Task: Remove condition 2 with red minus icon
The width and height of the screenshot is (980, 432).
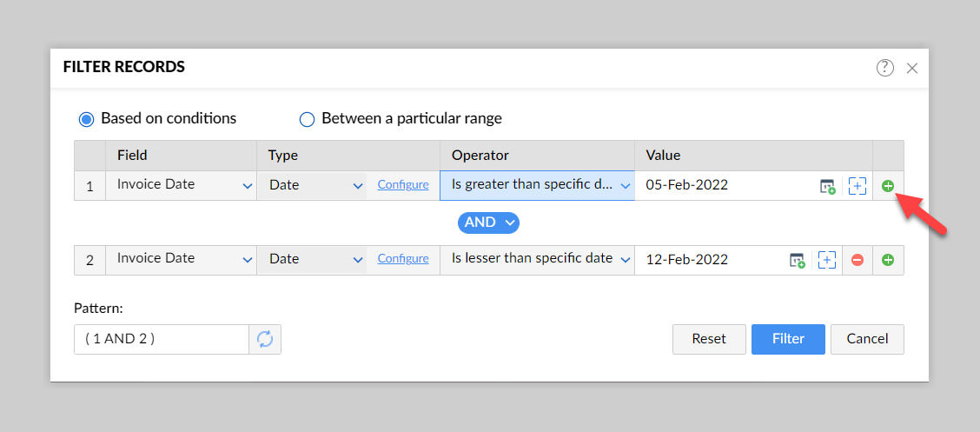Action: [x=857, y=260]
